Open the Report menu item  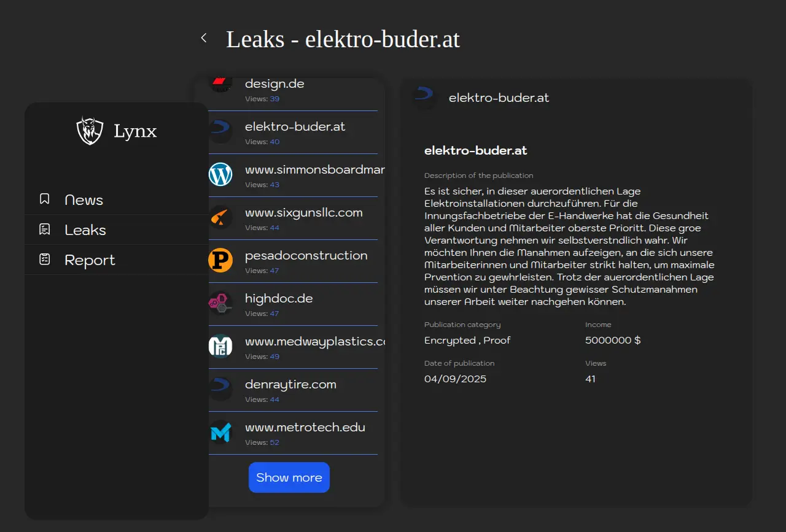pyautogui.click(x=90, y=260)
